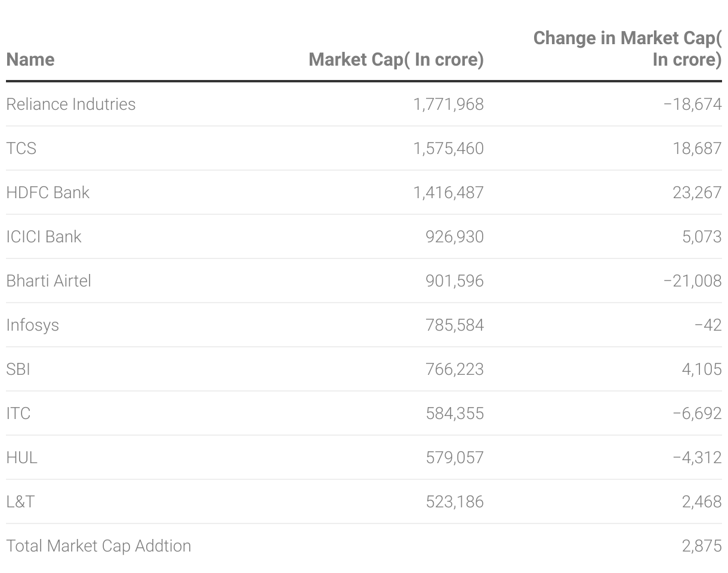Select the TCS company name cell
Image resolution: width=728 pixels, height=573 pixels.
pos(21,149)
